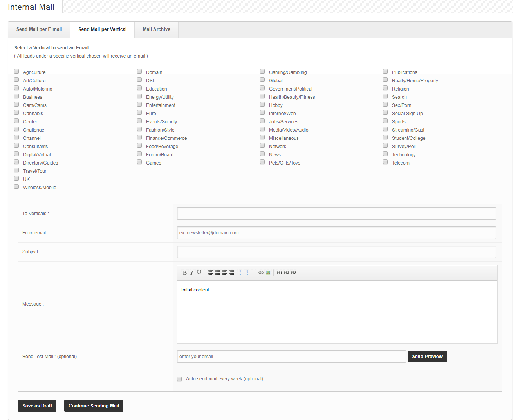
Task: Click the Send Test Mail email field
Action: pyautogui.click(x=291, y=357)
